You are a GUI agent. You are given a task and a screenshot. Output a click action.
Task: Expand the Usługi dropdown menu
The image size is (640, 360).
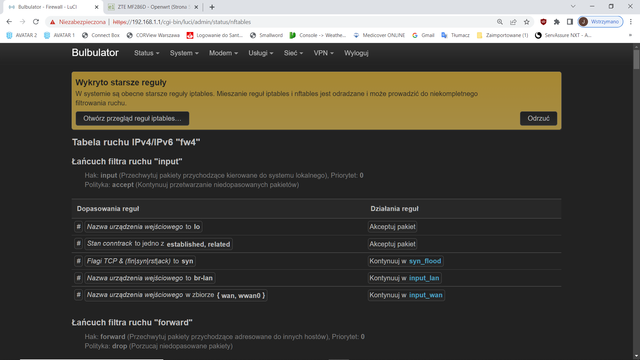tap(261, 53)
